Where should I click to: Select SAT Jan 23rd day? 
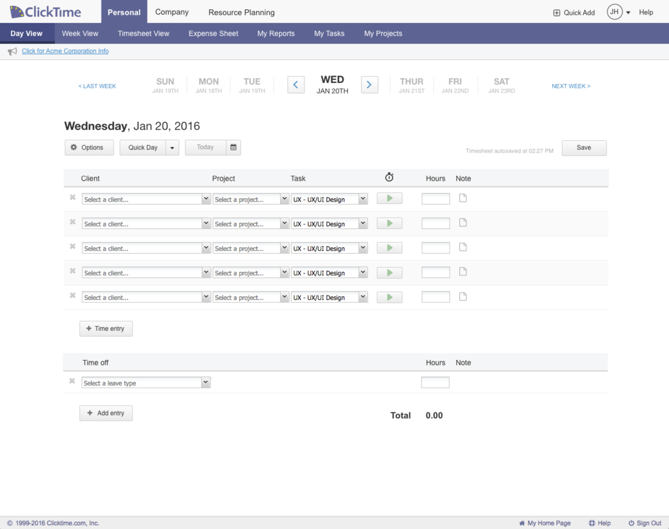(x=501, y=85)
